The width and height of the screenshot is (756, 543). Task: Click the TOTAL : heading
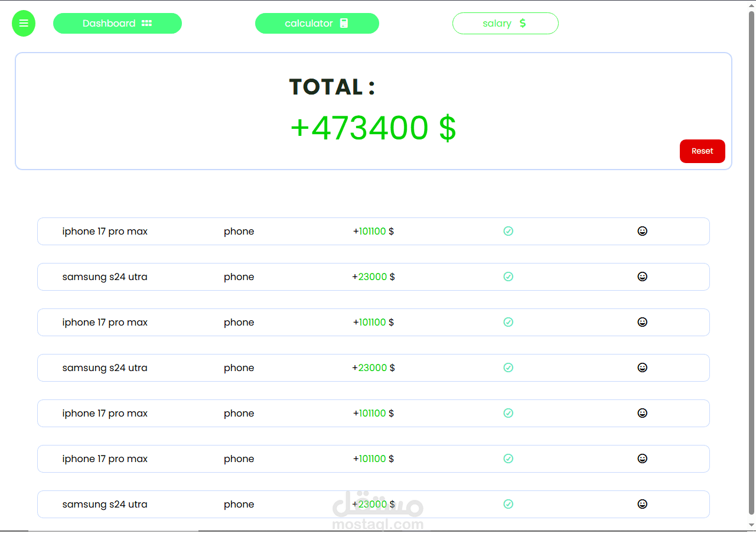tap(332, 87)
